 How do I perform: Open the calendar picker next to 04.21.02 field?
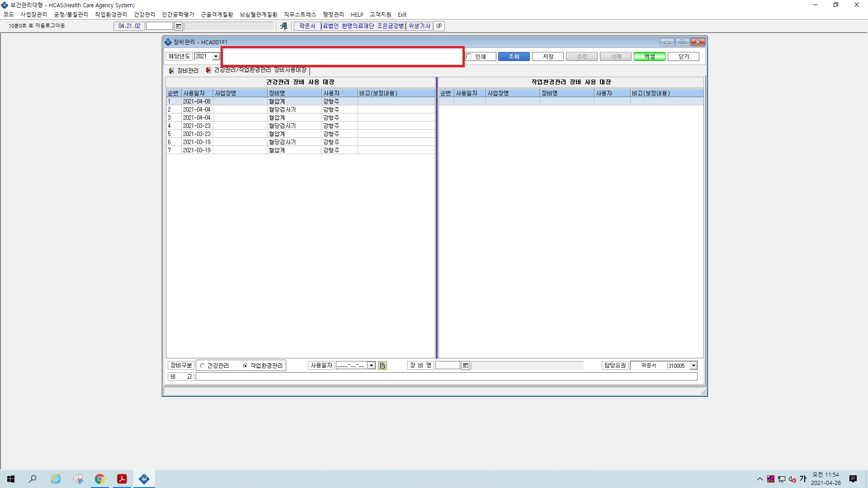179,26
